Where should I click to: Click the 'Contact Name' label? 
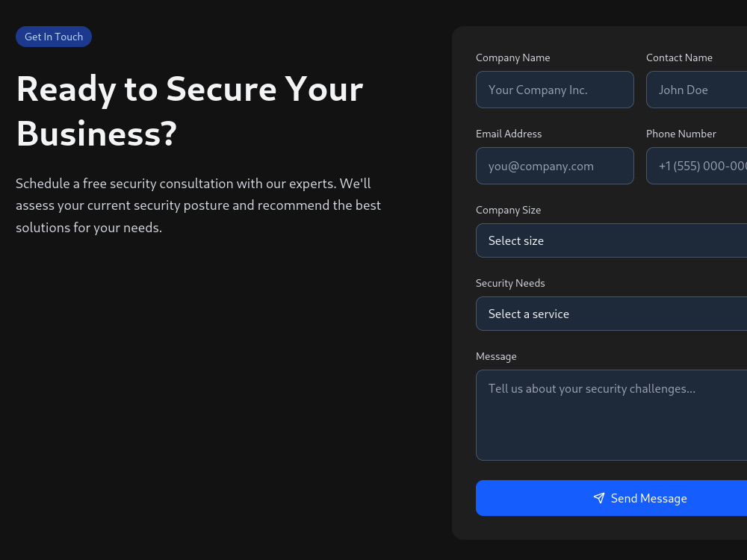679,57
